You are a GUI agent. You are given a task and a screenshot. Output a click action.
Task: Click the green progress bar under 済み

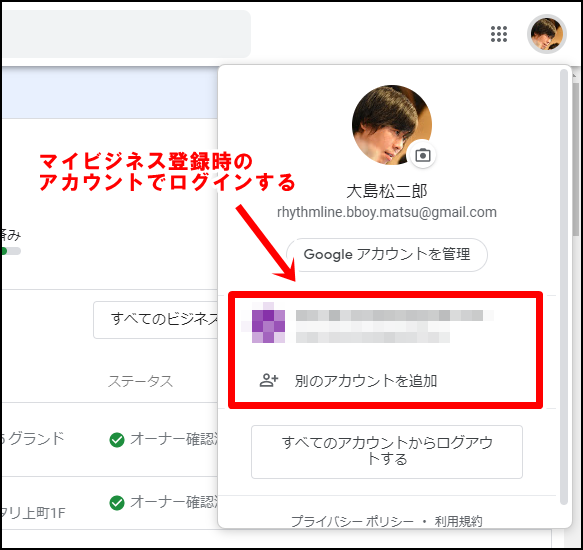tap(11, 251)
